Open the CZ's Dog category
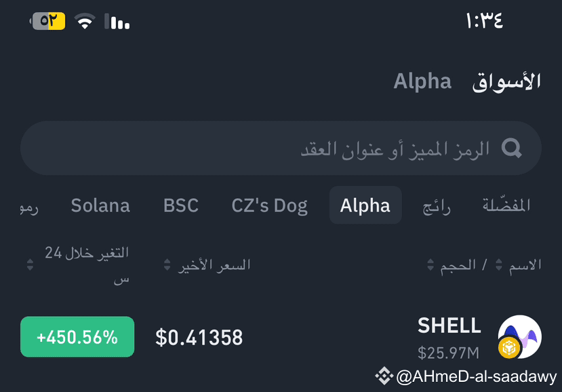Viewport: 562px width, 392px height. (269, 205)
